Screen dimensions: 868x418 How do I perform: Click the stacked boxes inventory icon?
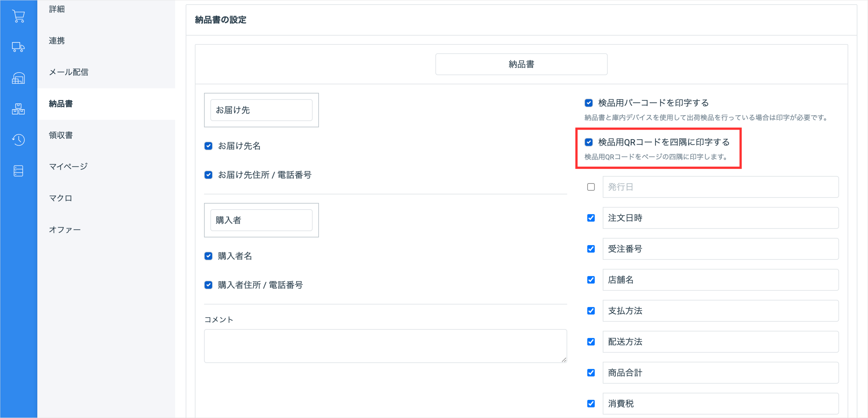tap(19, 109)
